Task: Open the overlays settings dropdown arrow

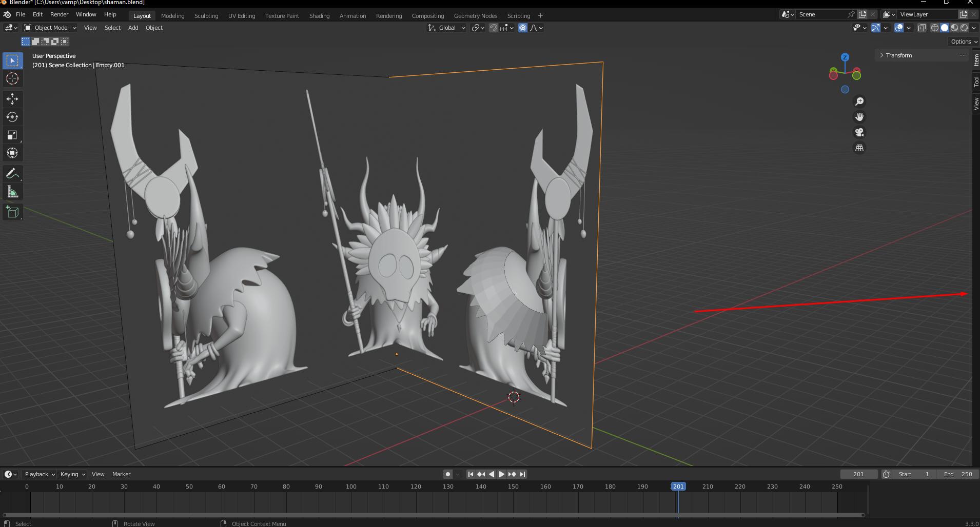Action: (x=909, y=28)
